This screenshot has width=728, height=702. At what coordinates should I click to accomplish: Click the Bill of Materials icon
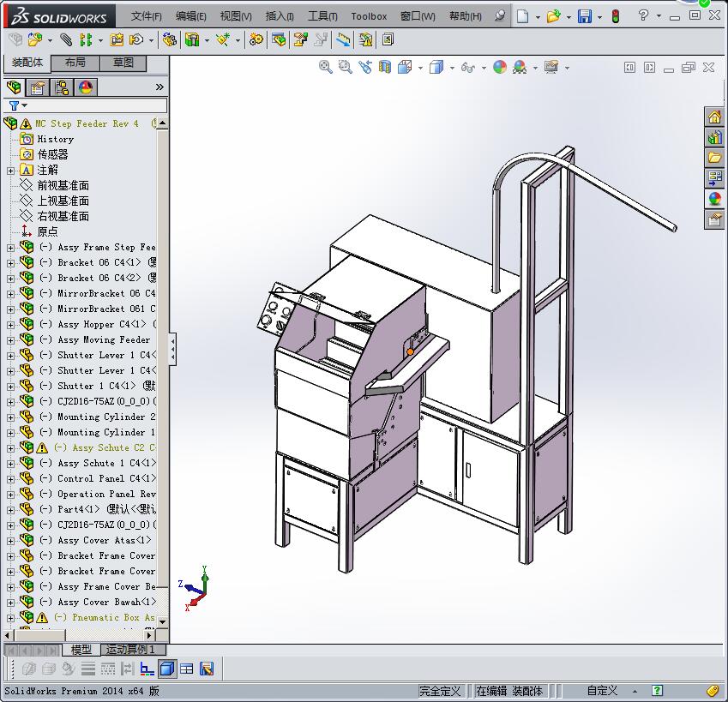click(x=279, y=40)
